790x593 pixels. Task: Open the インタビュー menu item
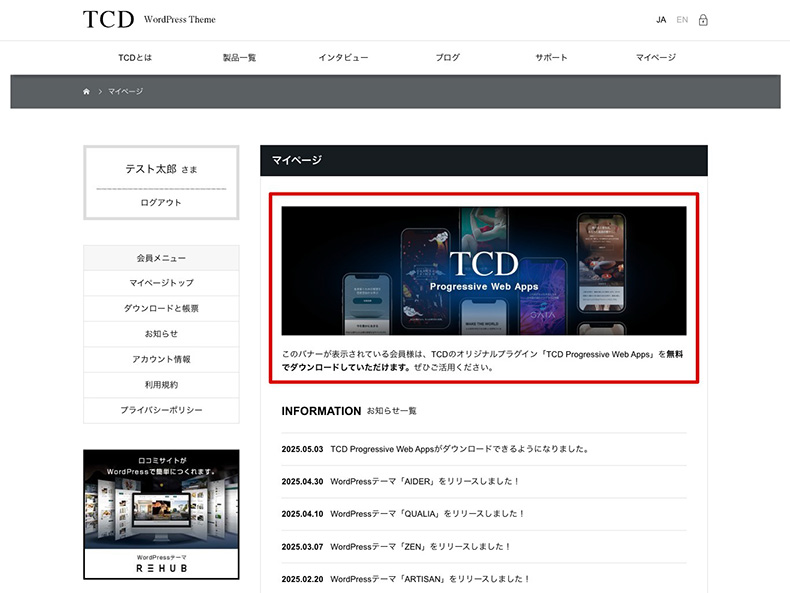[x=343, y=57]
